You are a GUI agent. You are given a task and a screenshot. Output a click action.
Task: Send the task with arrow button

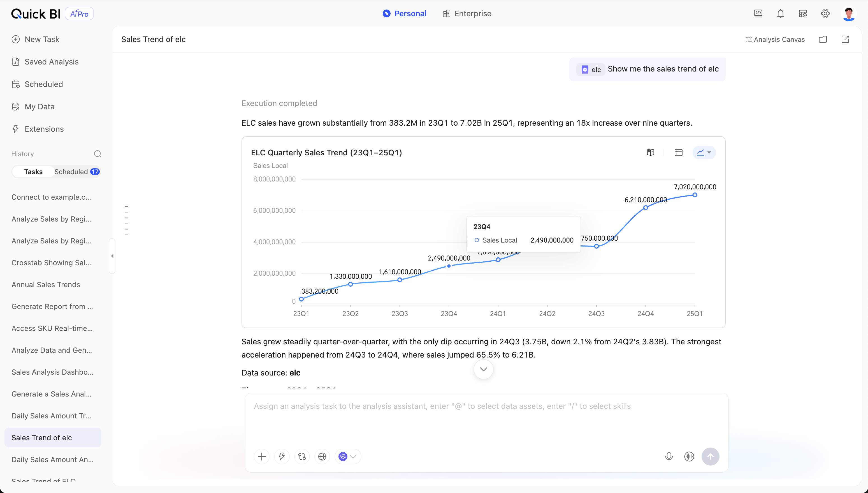[710, 457]
